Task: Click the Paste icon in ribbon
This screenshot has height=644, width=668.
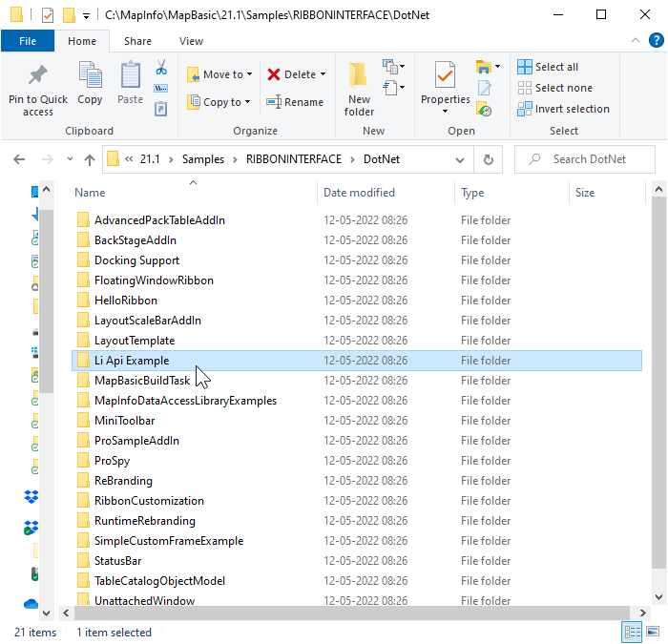Action: point(131,75)
